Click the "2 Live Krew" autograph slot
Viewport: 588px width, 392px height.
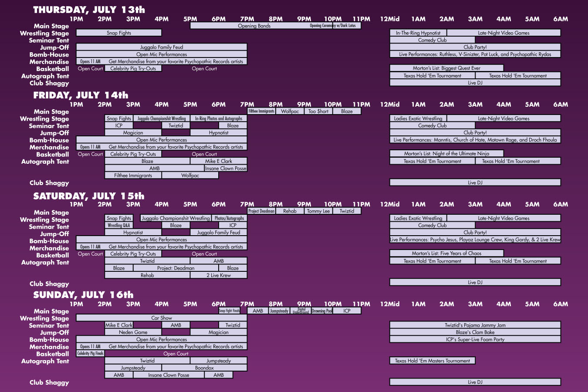click(219, 275)
